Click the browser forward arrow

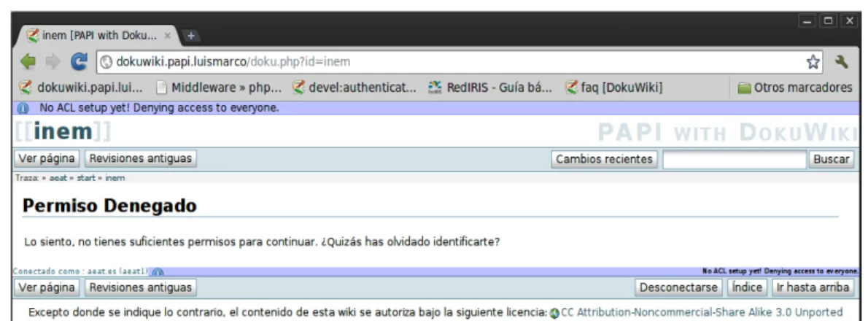[x=54, y=62]
